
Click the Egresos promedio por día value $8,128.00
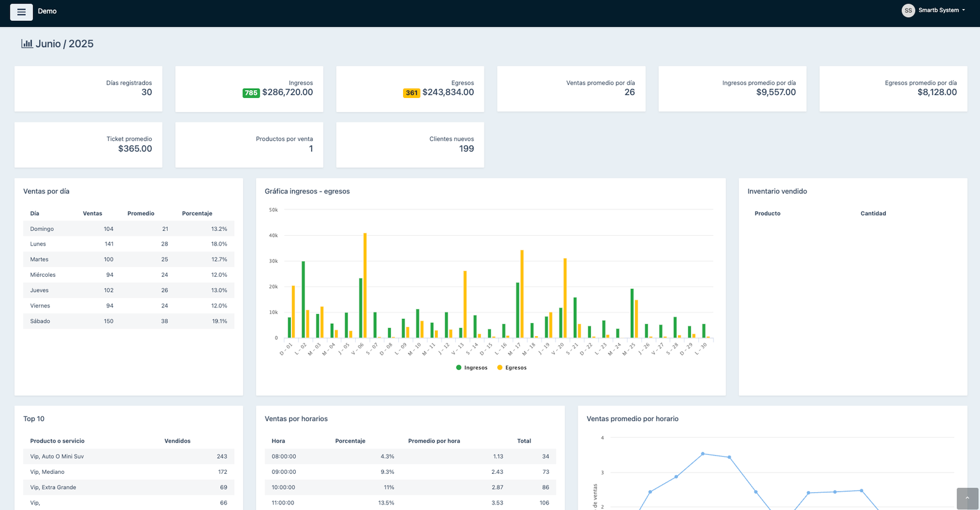tap(937, 92)
